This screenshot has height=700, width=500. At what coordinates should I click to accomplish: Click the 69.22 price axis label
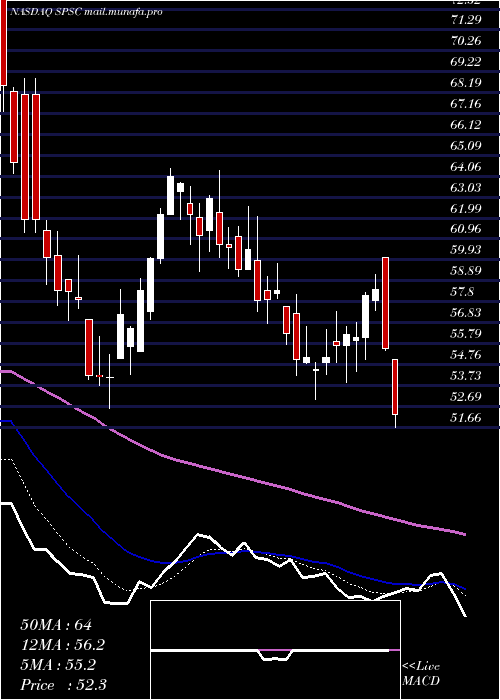point(466,61)
